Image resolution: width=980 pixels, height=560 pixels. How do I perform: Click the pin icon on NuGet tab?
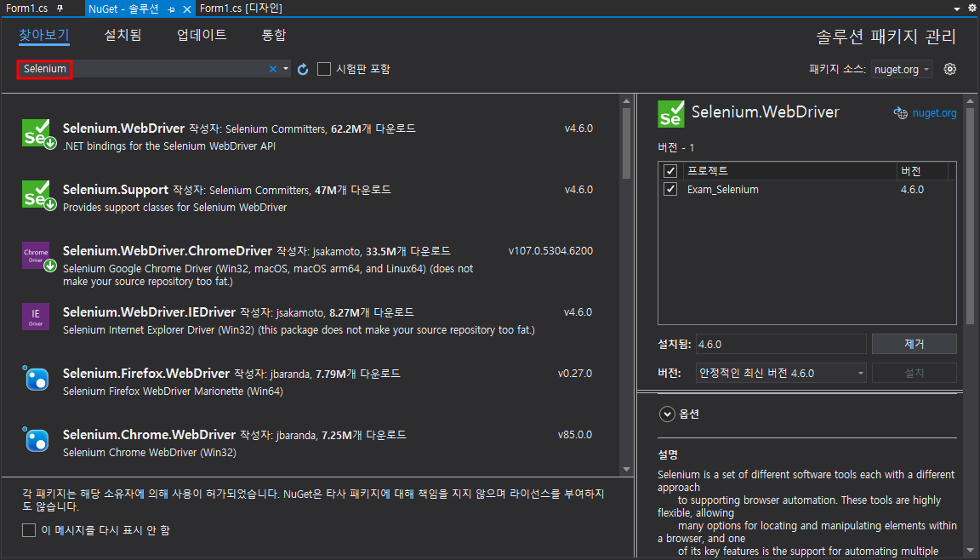171,9
